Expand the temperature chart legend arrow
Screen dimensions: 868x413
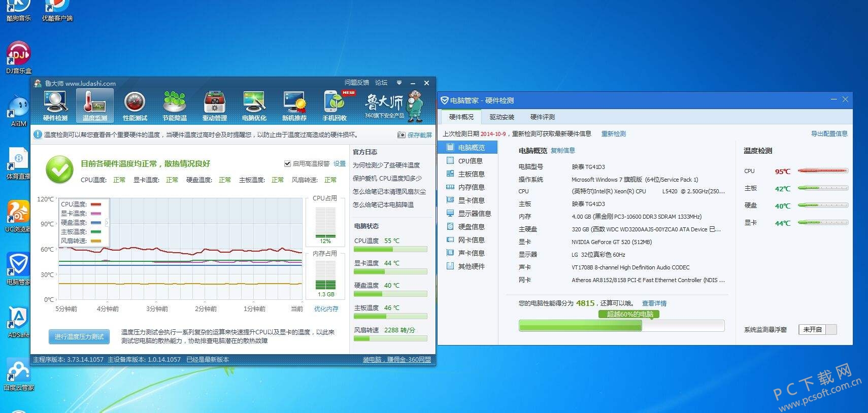click(107, 222)
